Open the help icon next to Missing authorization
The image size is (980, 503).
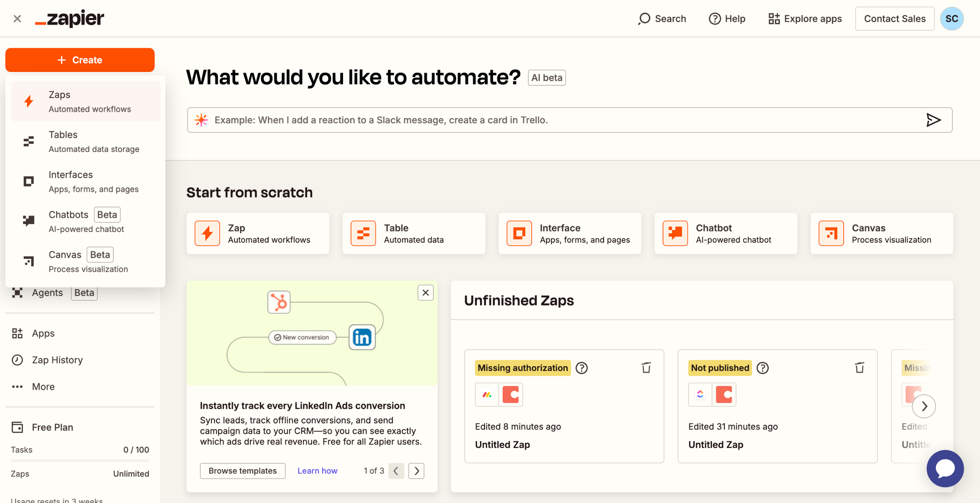click(581, 368)
